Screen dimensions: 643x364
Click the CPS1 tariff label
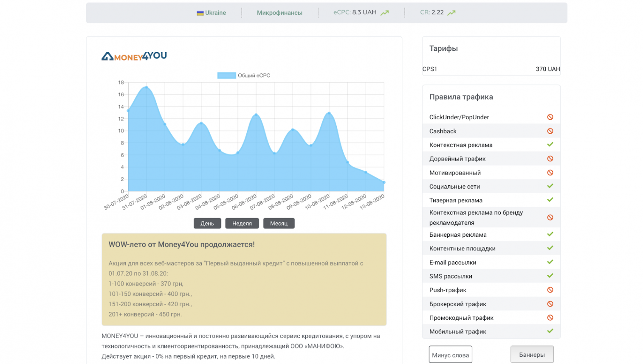pos(429,69)
